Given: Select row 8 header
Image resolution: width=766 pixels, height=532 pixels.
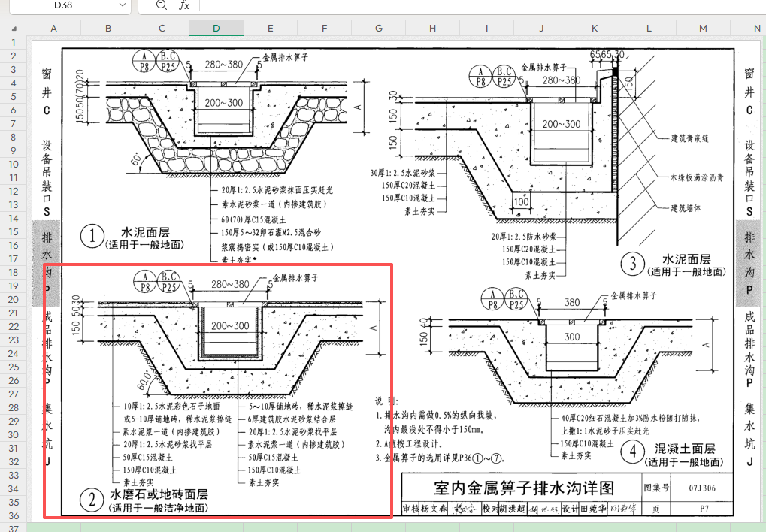Looking at the screenshot, I should pos(14,138).
